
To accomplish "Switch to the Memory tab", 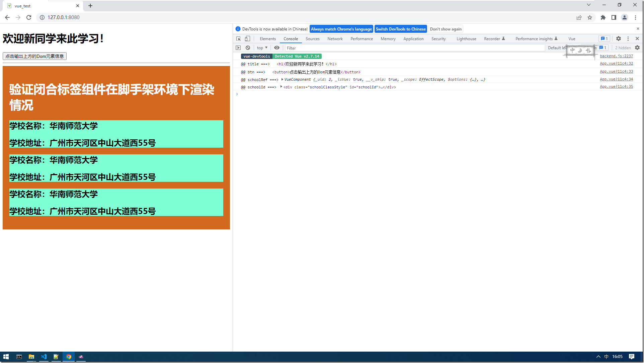I will click(388, 39).
